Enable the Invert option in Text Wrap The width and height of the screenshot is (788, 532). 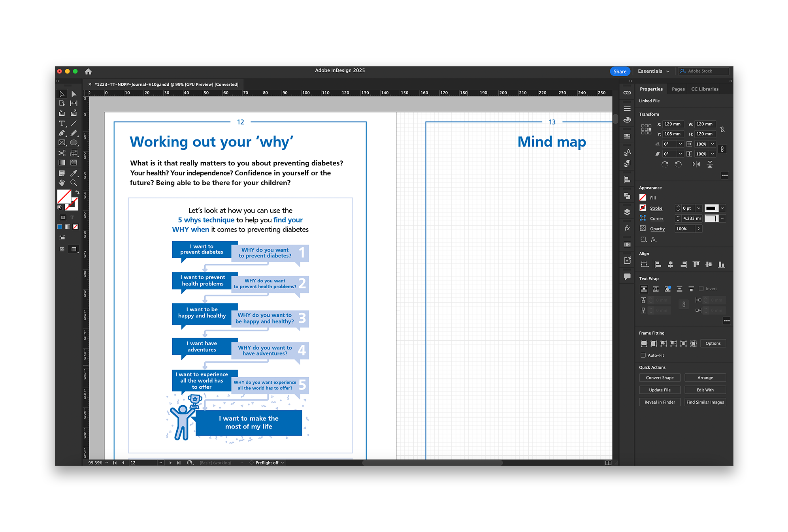pyautogui.click(x=701, y=289)
